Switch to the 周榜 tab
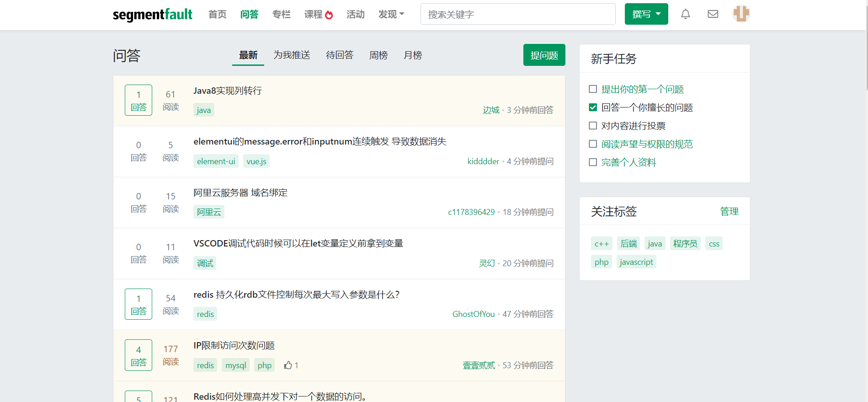 [x=378, y=55]
